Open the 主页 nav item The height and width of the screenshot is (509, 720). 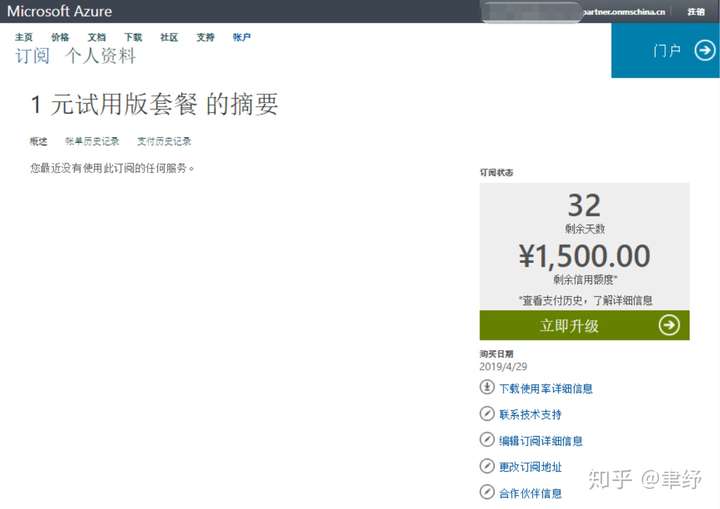pyautogui.click(x=24, y=37)
